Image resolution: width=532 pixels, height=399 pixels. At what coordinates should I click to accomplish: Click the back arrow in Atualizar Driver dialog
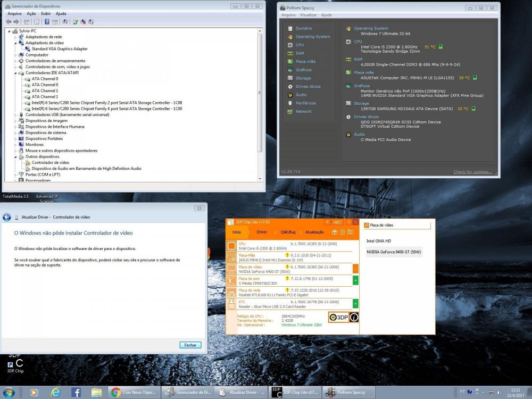click(x=7, y=217)
